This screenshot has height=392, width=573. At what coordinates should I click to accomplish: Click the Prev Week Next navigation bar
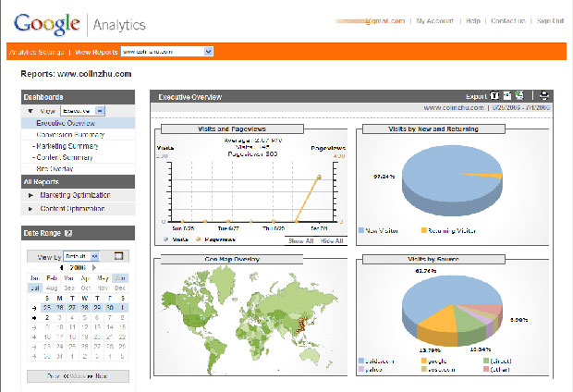pos(78,376)
